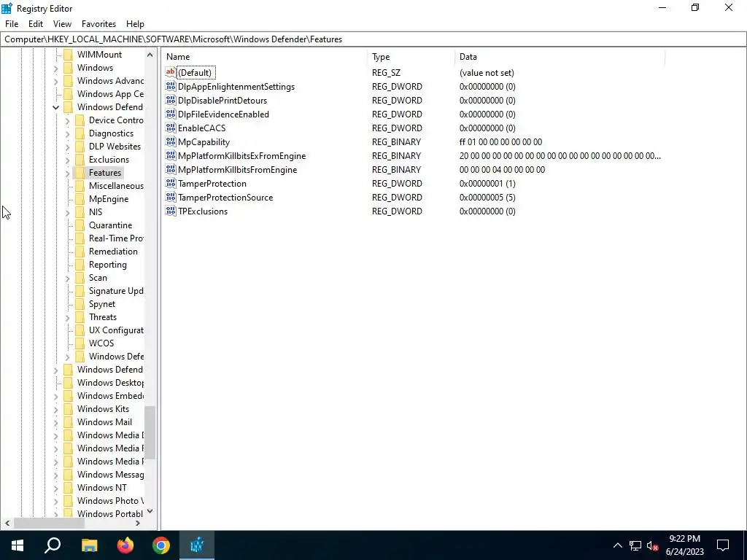Viewport: 747px width, 560px height.
Task: Select the Windows NT key
Action: (102, 488)
